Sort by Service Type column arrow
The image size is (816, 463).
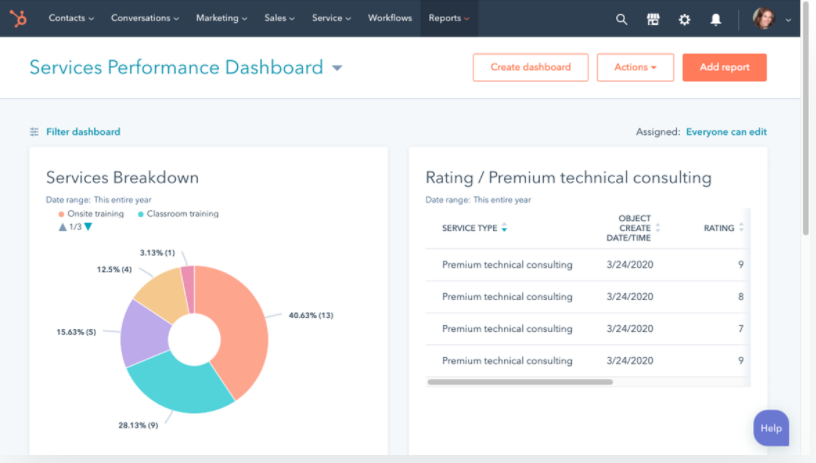pos(504,229)
